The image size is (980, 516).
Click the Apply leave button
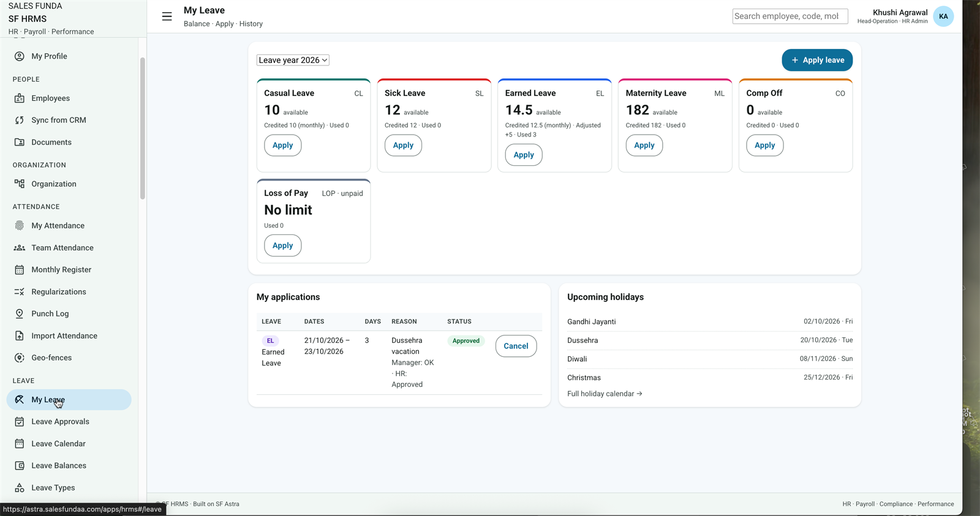click(817, 60)
